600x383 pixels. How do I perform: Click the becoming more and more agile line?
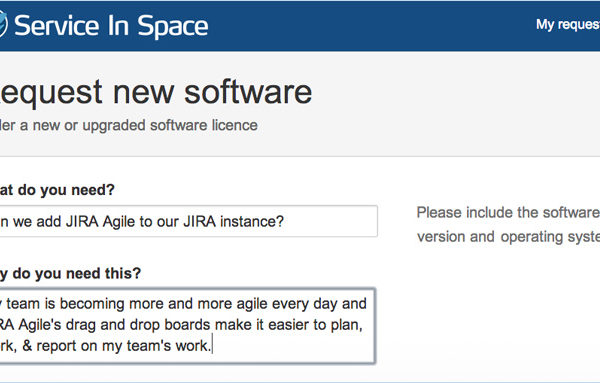click(x=184, y=304)
